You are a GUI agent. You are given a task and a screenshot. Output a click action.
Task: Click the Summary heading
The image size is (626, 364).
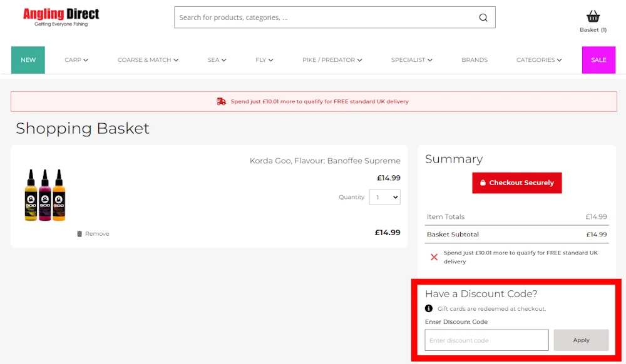tap(454, 159)
